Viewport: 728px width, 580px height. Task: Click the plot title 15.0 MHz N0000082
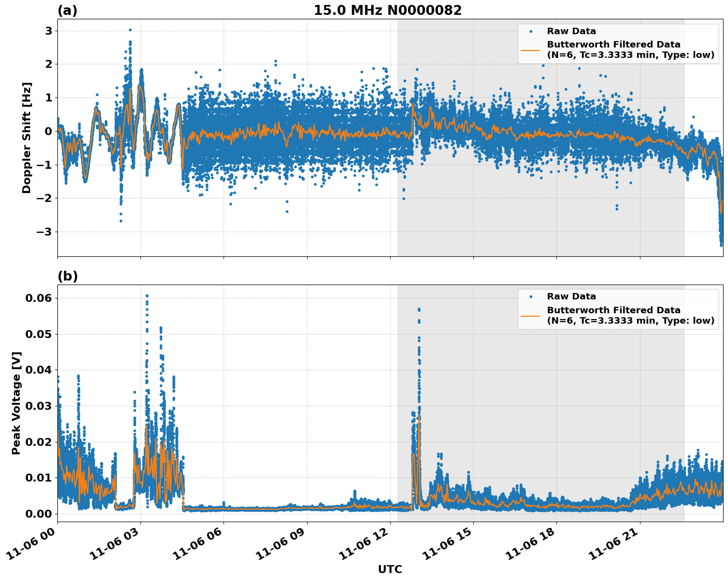click(x=388, y=9)
